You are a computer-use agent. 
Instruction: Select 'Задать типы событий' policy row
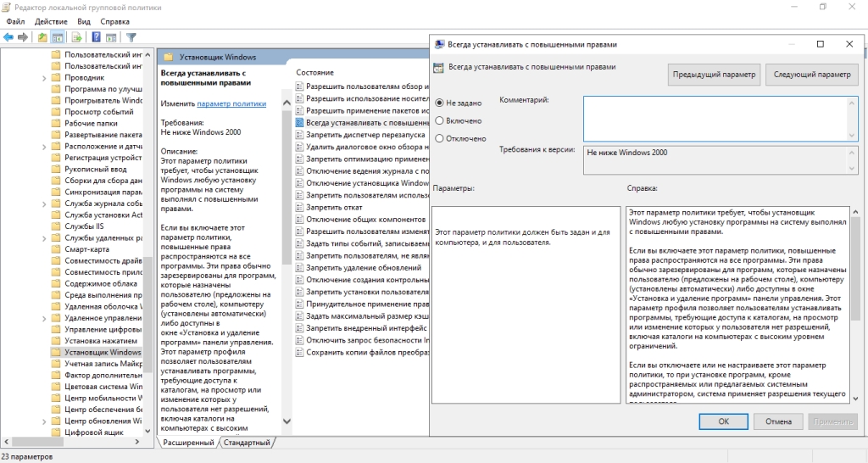(x=363, y=243)
